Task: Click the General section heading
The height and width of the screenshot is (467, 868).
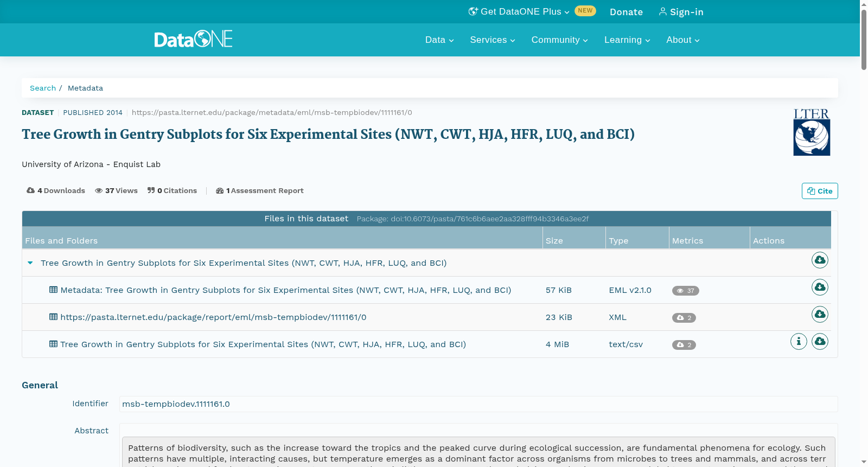Action: click(x=40, y=385)
